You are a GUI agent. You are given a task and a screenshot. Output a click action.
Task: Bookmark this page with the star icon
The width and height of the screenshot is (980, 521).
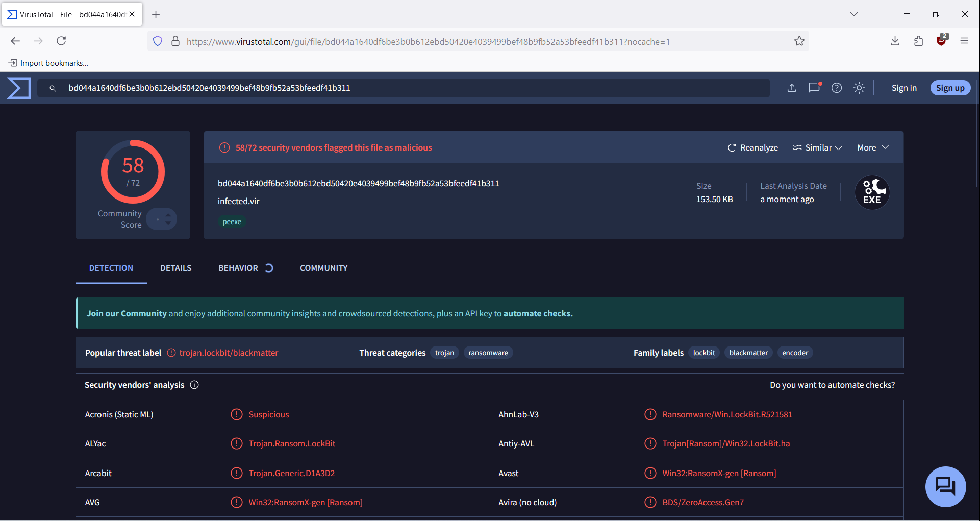(x=799, y=41)
